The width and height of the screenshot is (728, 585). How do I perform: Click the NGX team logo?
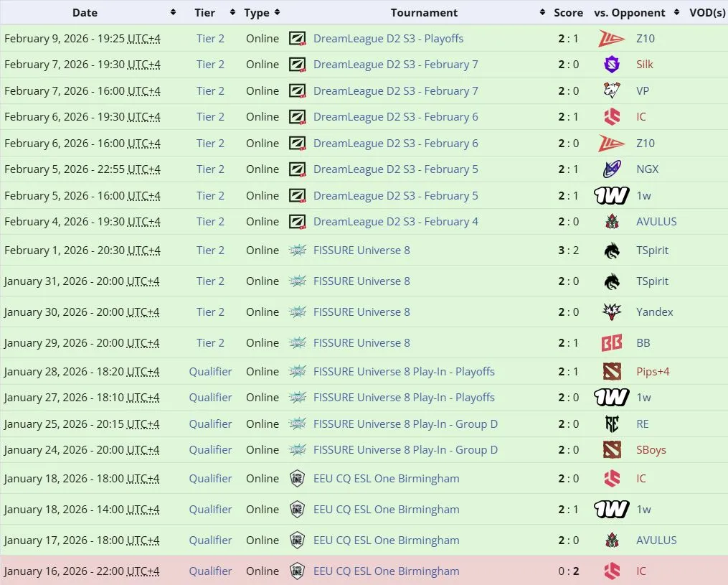pyautogui.click(x=612, y=169)
